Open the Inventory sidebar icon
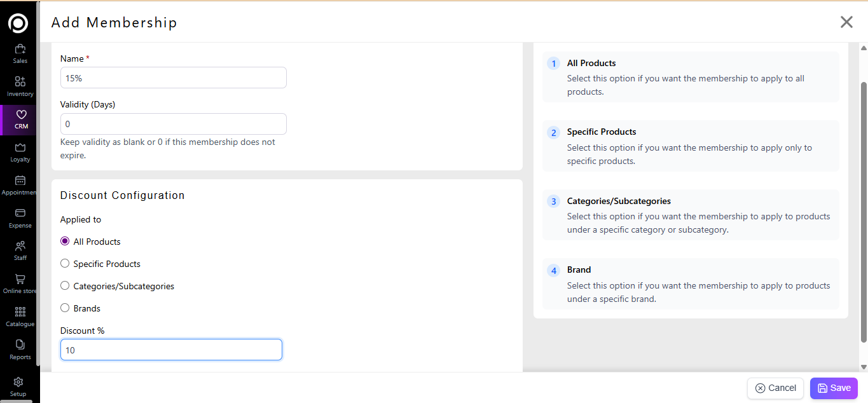Screen dimensions: 868x403 coord(20,82)
